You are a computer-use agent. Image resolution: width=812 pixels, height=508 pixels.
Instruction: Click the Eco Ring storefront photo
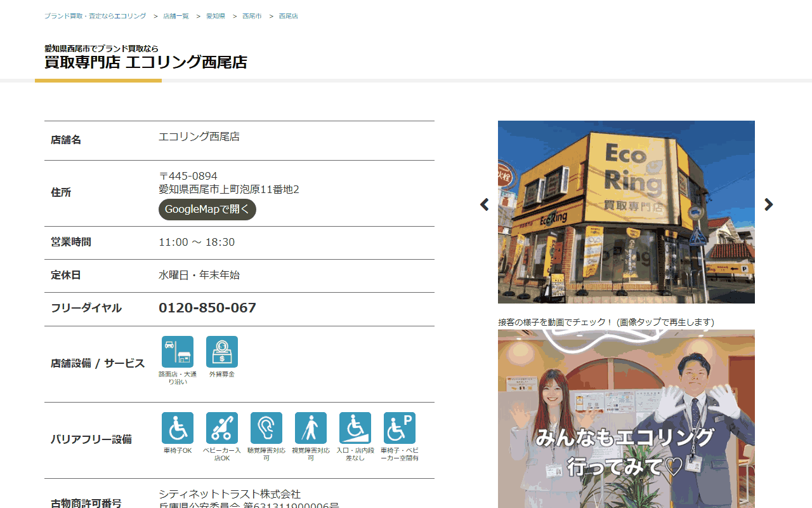[x=626, y=212]
